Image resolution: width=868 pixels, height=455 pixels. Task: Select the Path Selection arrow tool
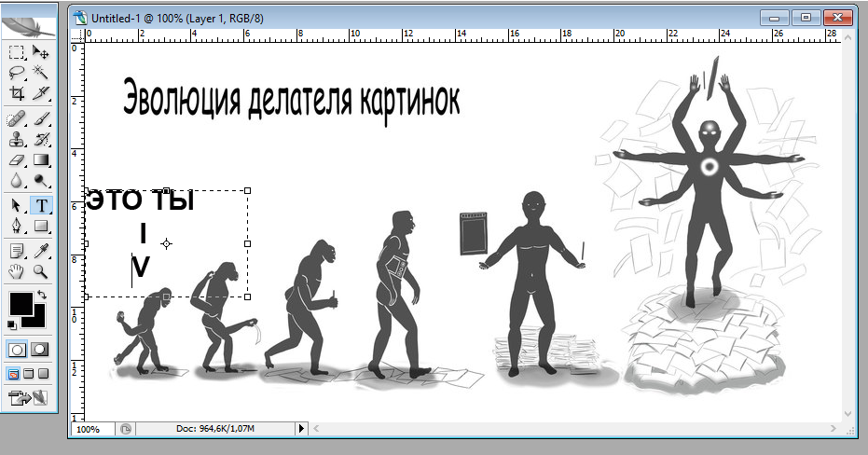coord(17,205)
